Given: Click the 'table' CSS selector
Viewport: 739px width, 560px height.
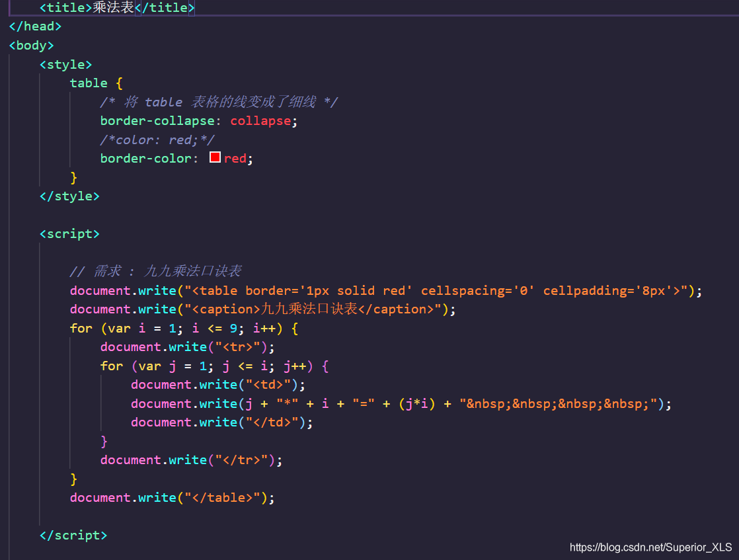Looking at the screenshot, I should [89, 83].
